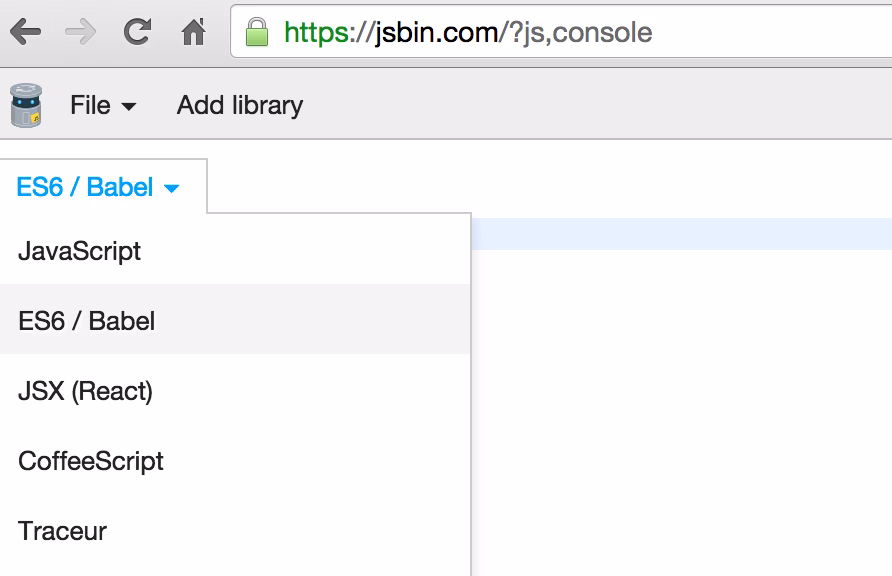Click the browser forward arrow
892x576 pixels.
coord(81,32)
